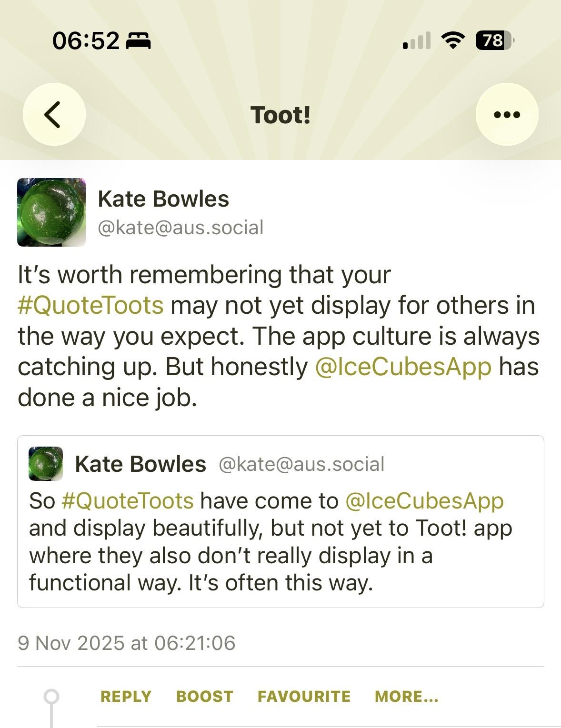Tap the sleep focus bed icon
The height and width of the screenshot is (728, 561).
(x=138, y=41)
